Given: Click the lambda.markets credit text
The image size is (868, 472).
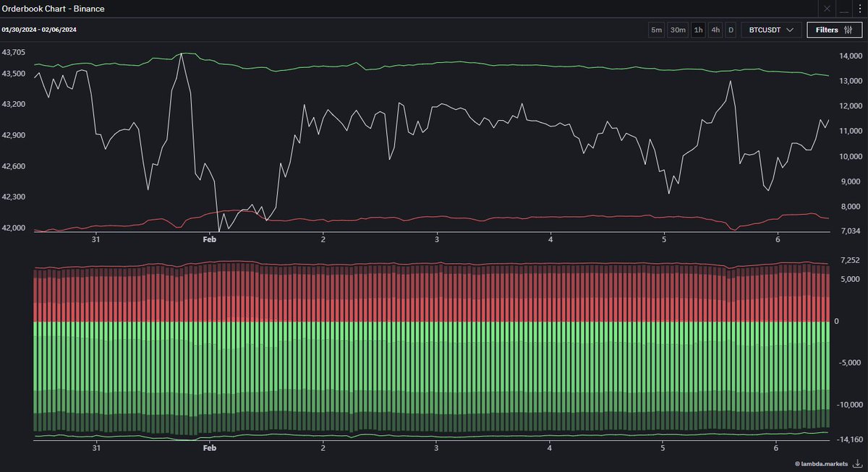Looking at the screenshot, I should point(822,463).
